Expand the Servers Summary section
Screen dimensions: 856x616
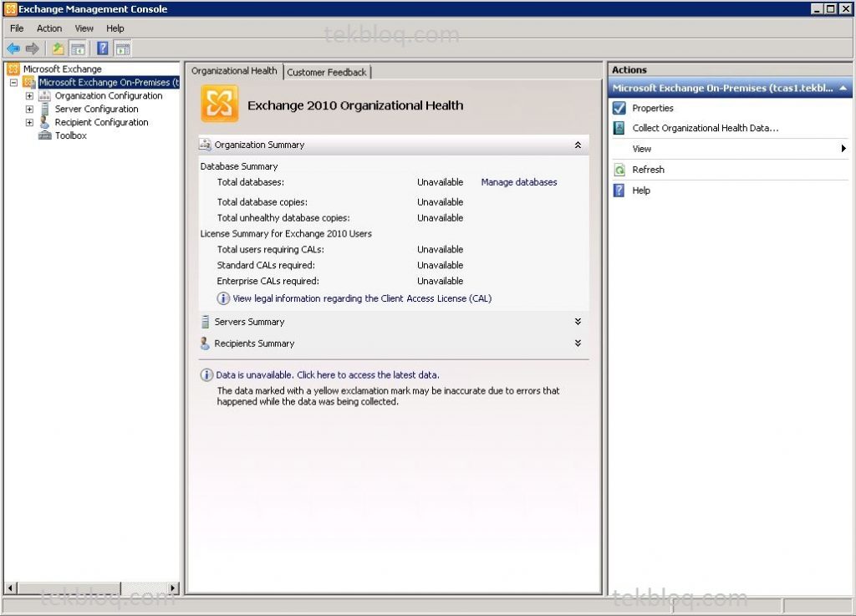pos(578,321)
